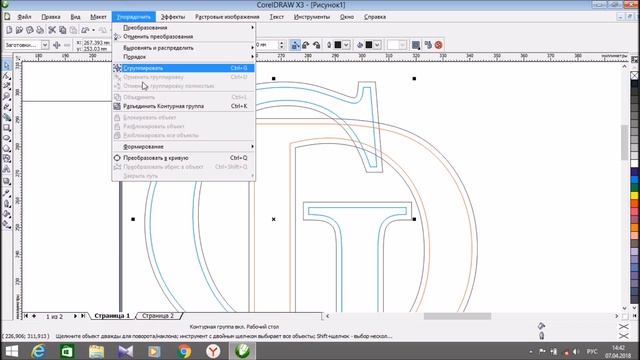Open the Инструменты menu
Viewport: 640px width, 360px height.
point(312,17)
